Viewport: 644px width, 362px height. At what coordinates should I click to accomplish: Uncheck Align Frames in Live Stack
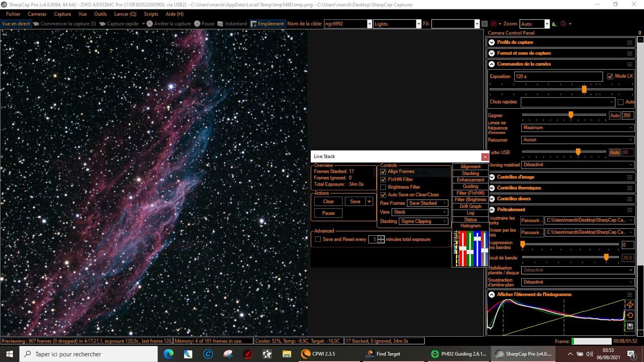point(383,171)
